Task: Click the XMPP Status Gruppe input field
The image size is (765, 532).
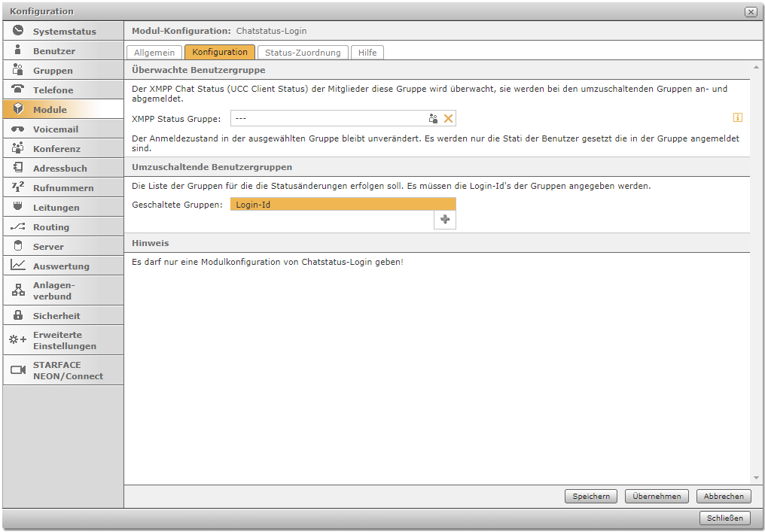Action: click(x=328, y=119)
